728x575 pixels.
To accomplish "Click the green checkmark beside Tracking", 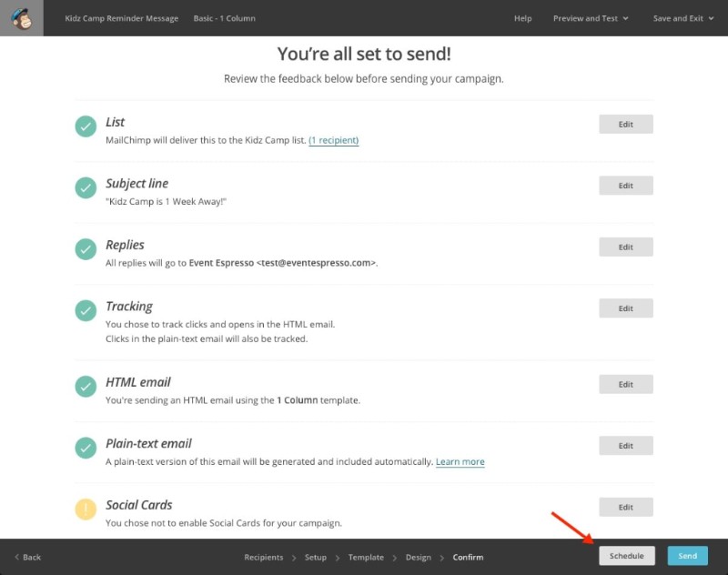I will (86, 310).
